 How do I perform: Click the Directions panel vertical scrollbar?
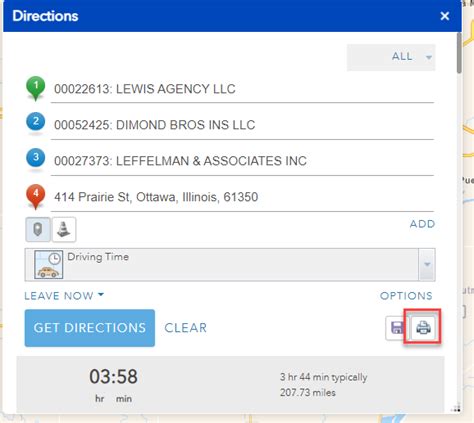[459, 53]
